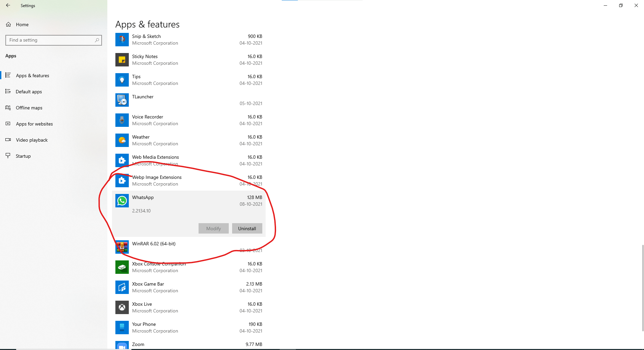Viewport: 644px width, 350px height.
Task: Select the Your Phone entry name
Action: [x=144, y=324]
